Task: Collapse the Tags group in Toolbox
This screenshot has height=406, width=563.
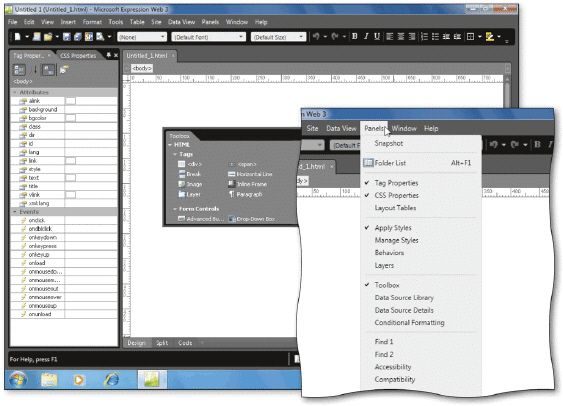Action: click(x=175, y=154)
